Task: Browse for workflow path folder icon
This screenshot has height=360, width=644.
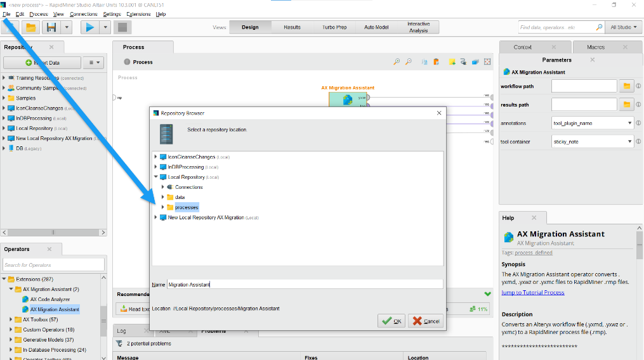Action: 626,86
